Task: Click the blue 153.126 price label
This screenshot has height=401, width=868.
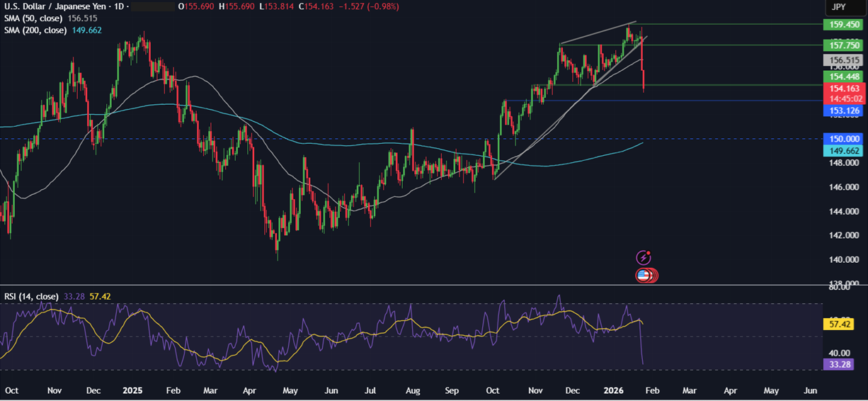Action: [840, 111]
